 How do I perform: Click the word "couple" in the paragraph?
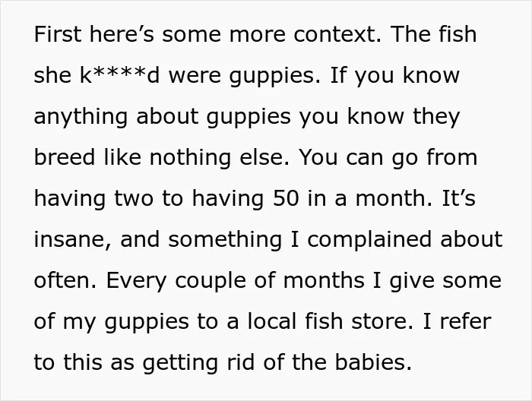click(x=211, y=281)
